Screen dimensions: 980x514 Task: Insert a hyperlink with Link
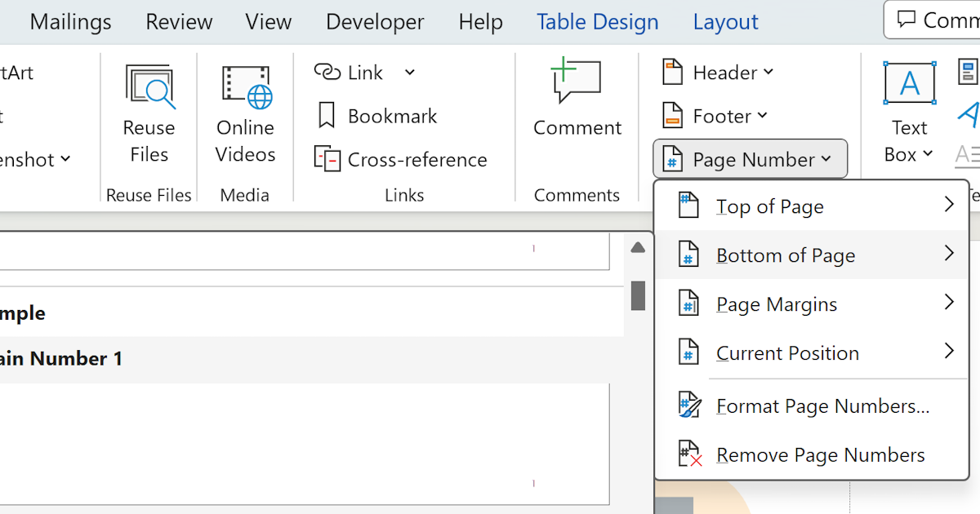[348, 73]
